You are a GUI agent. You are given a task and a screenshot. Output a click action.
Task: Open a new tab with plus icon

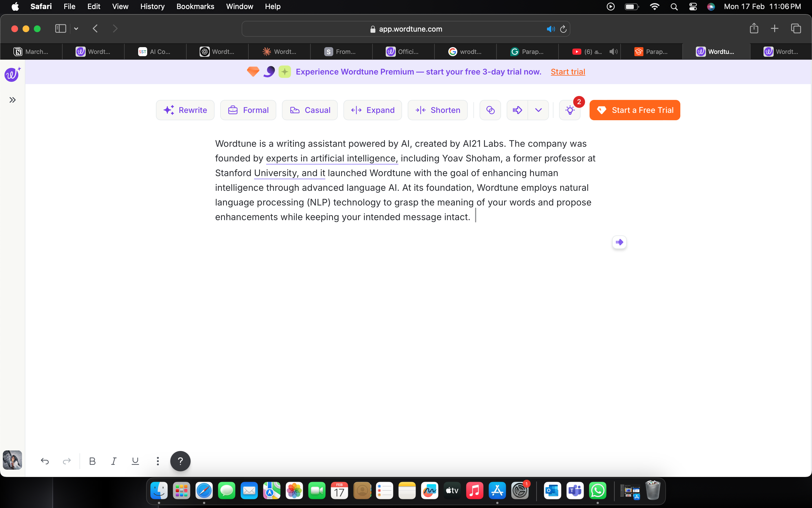(775, 29)
